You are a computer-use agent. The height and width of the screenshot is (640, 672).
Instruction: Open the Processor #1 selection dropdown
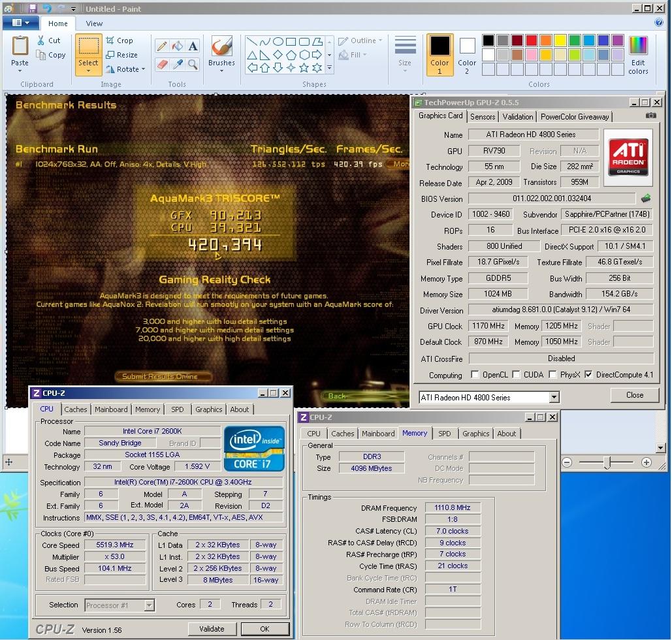click(x=149, y=605)
